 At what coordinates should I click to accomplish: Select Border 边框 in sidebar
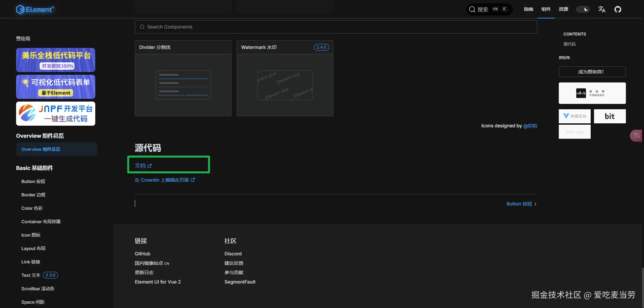point(34,195)
